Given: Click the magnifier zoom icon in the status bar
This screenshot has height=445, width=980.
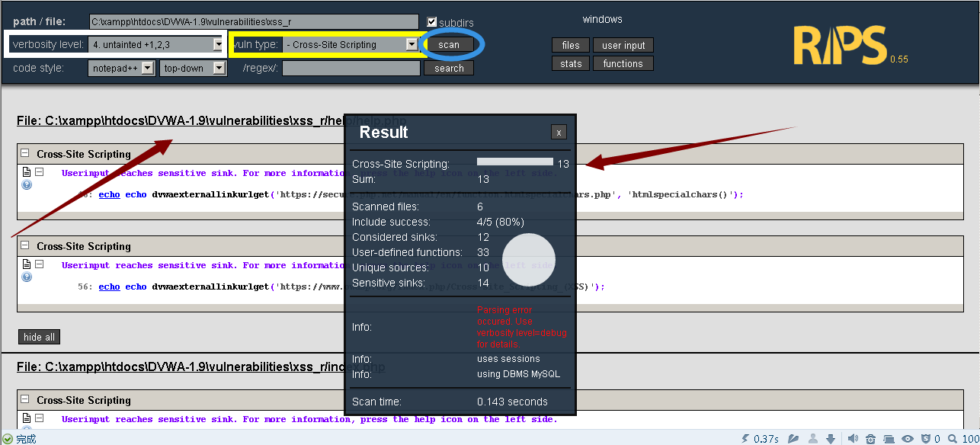Looking at the screenshot, I should tap(954, 439).
